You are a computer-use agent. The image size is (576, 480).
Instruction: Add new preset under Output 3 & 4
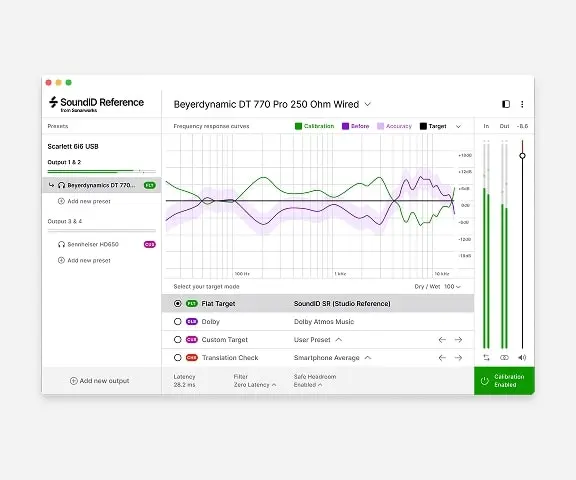[84, 260]
